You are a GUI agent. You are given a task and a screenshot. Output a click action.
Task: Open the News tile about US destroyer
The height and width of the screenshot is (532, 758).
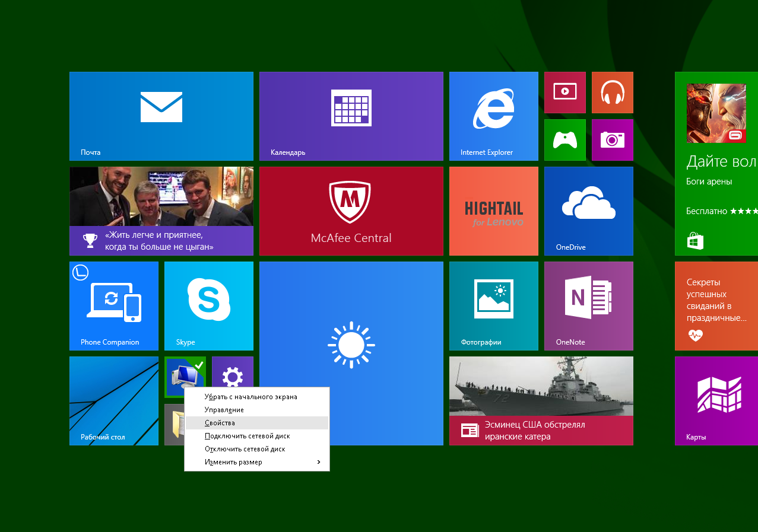[x=541, y=401]
